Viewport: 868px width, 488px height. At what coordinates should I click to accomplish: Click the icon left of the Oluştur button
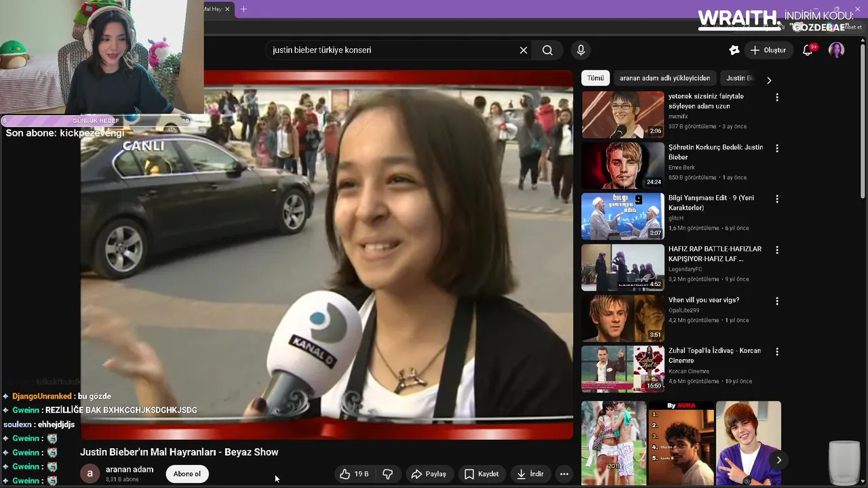pyautogui.click(x=734, y=50)
